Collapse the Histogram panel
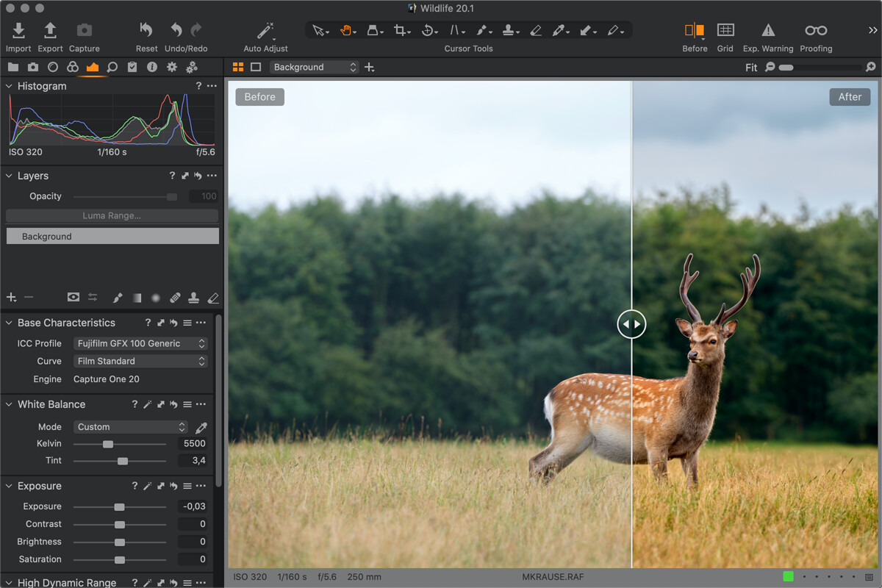Image resolution: width=882 pixels, height=588 pixels. [x=10, y=86]
